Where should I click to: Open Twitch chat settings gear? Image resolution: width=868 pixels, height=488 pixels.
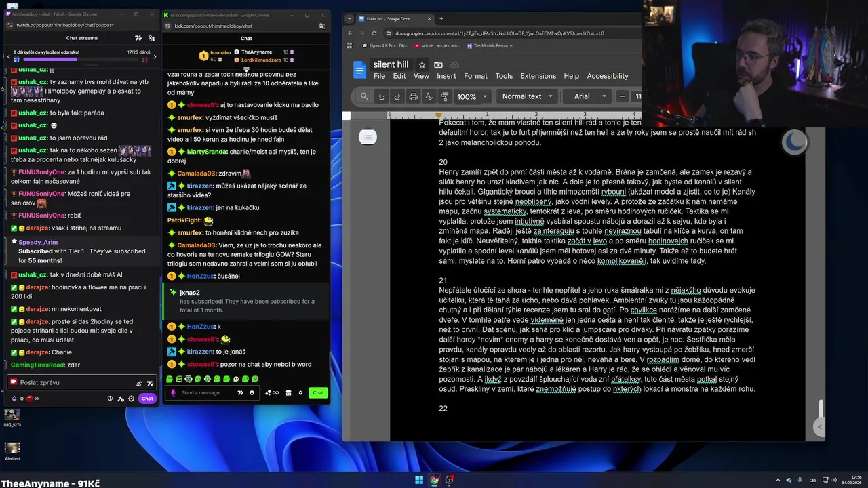click(130, 399)
